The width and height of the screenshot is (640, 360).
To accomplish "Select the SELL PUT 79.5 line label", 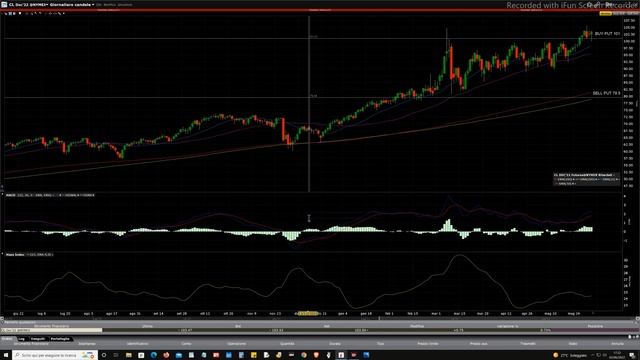I will tap(607, 93).
